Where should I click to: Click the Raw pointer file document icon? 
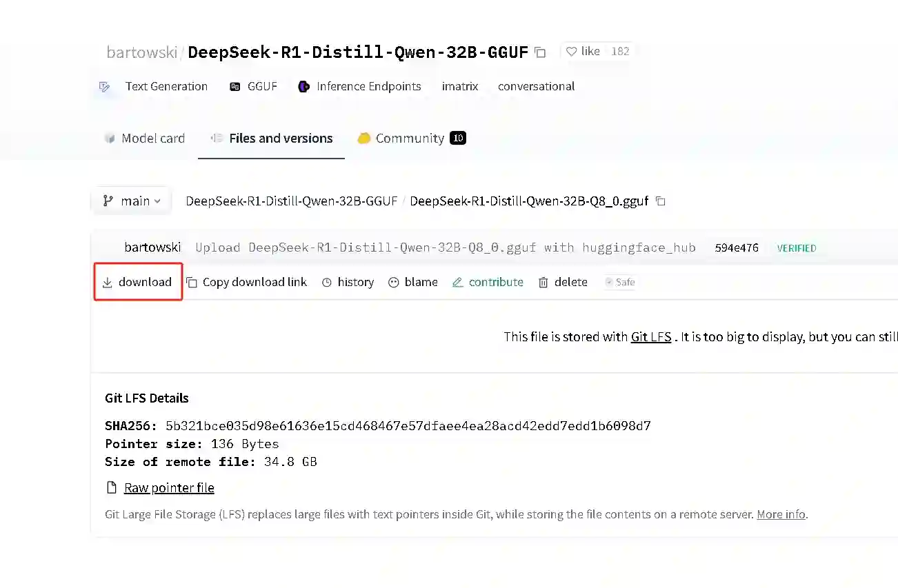tap(111, 488)
